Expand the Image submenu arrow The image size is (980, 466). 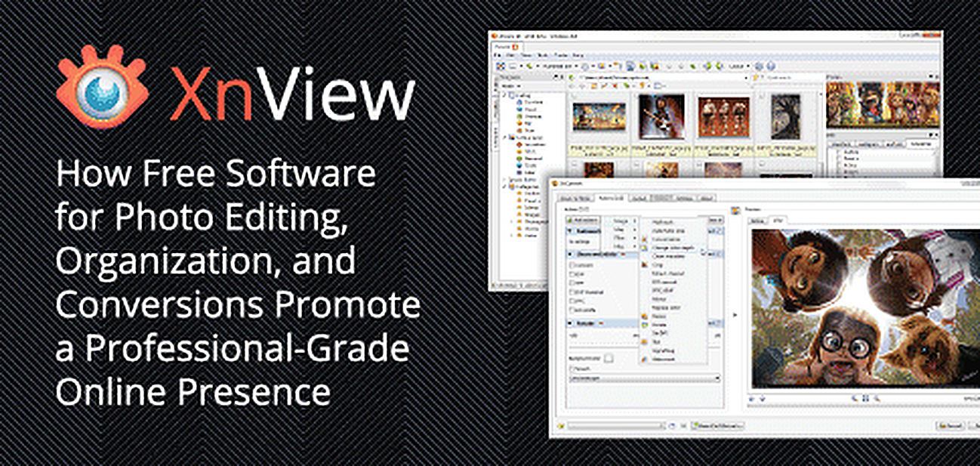click(634, 221)
